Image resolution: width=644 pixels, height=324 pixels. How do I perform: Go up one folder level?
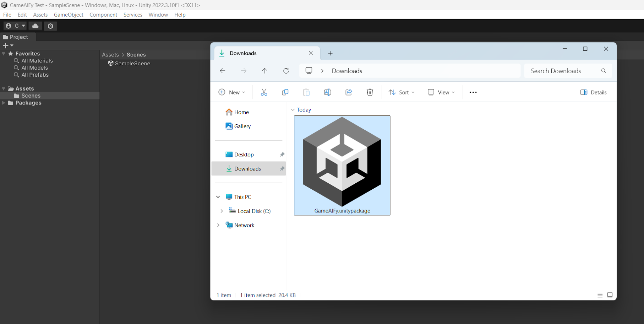[265, 71]
